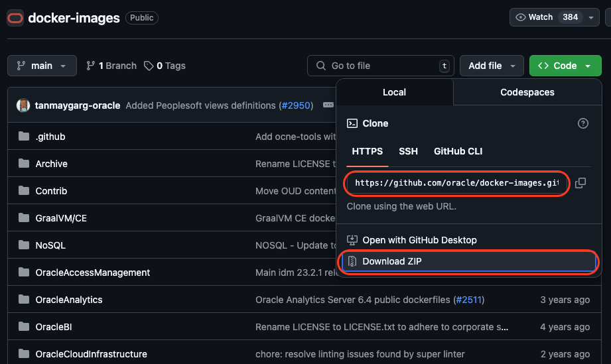Open the .github folder
This screenshot has width=611, height=364.
coord(50,137)
